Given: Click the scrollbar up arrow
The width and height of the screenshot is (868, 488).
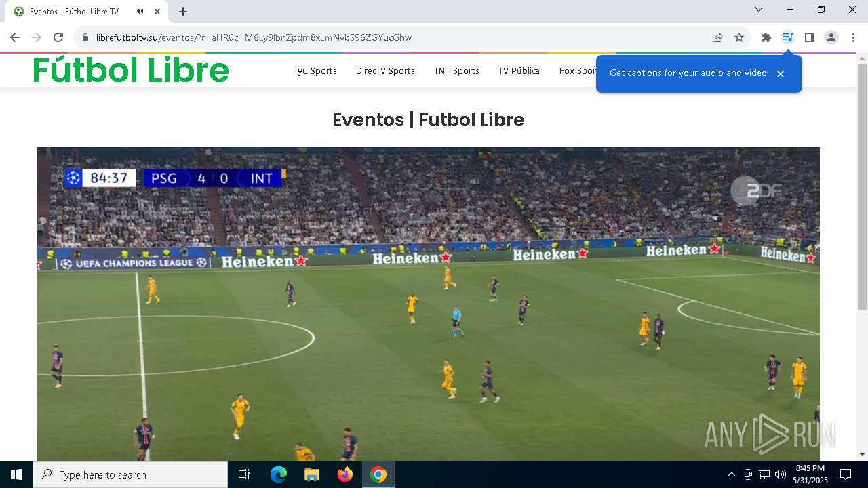Looking at the screenshot, I should pos(862,58).
